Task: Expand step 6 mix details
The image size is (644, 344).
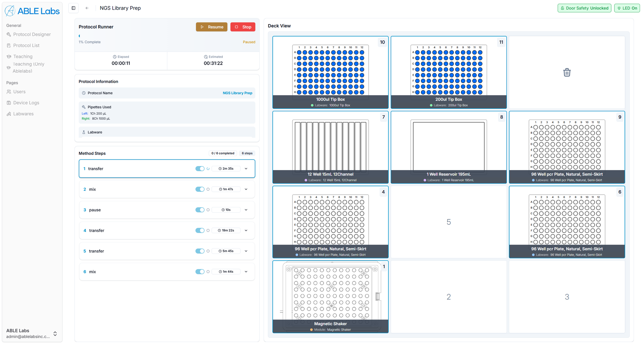Action: tap(246, 272)
